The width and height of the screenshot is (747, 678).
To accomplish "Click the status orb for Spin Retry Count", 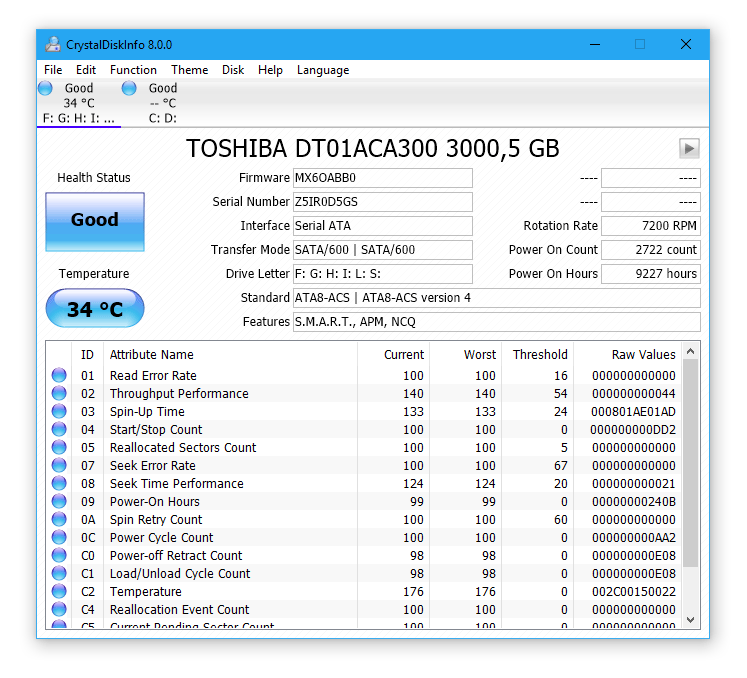I will click(x=59, y=519).
